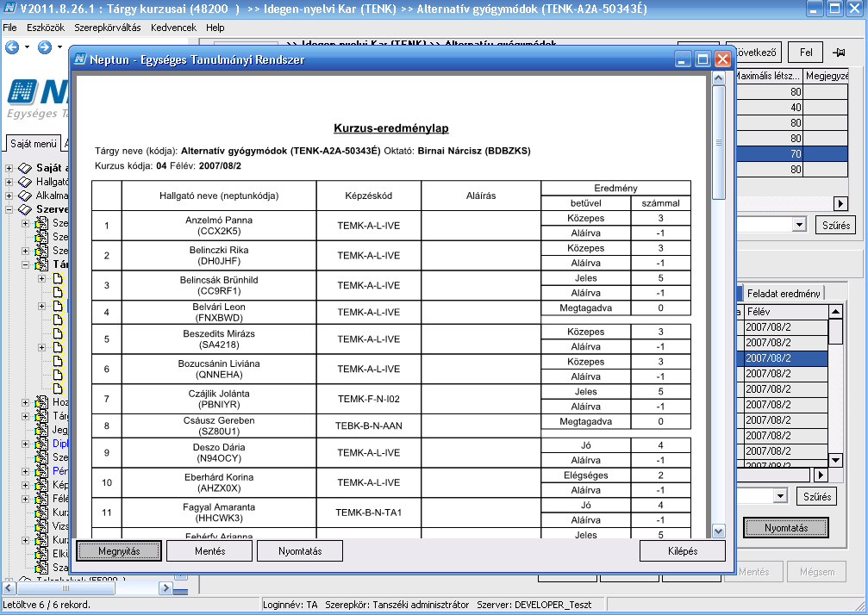This screenshot has width=868, height=615.
Task: Click the Félév list scroll up arrow
Action: pos(835,312)
